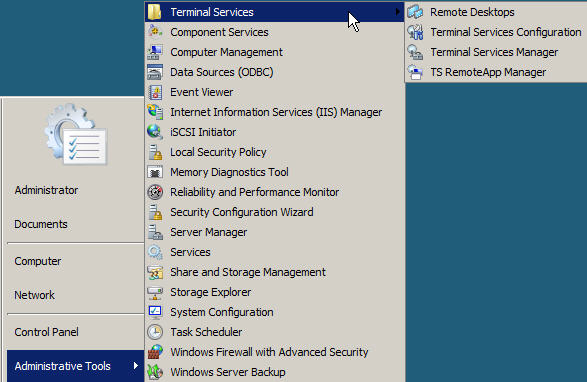
Task: Start Memory Diagnostics Tool
Action: coord(274,172)
